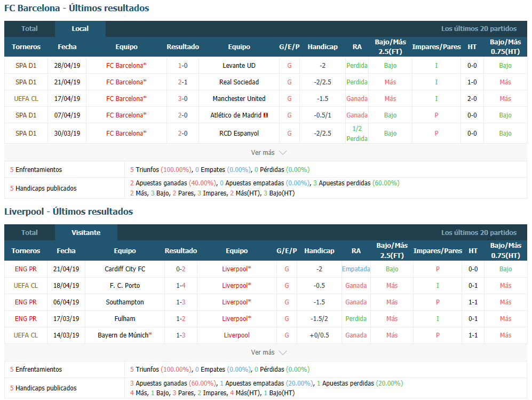Click UEFA CL tournament in 17/04/19 row
This screenshot has height=400, width=532.
tap(26, 98)
